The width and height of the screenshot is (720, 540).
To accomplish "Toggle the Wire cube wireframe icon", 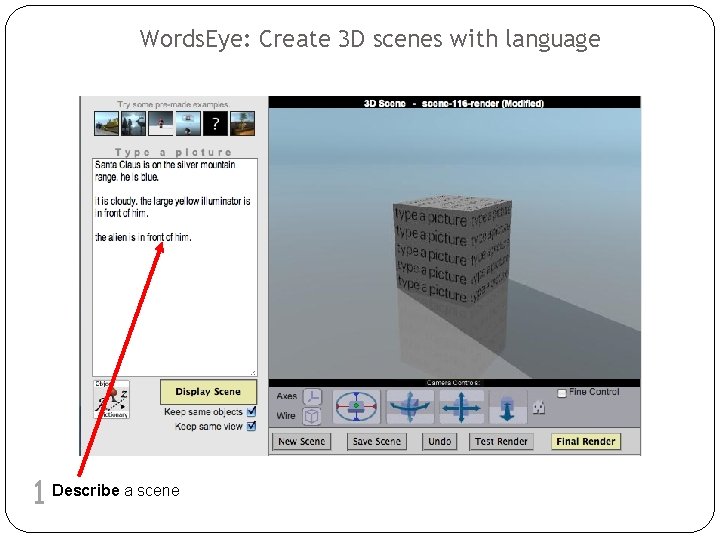I will pyautogui.click(x=312, y=416).
